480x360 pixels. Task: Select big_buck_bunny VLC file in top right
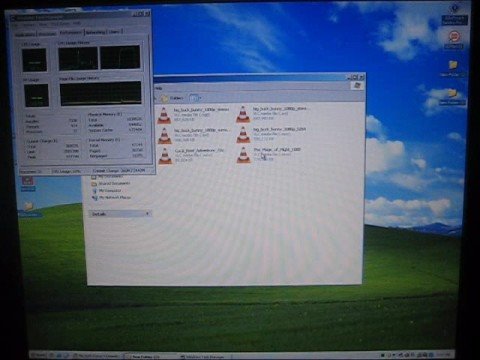tap(243, 114)
